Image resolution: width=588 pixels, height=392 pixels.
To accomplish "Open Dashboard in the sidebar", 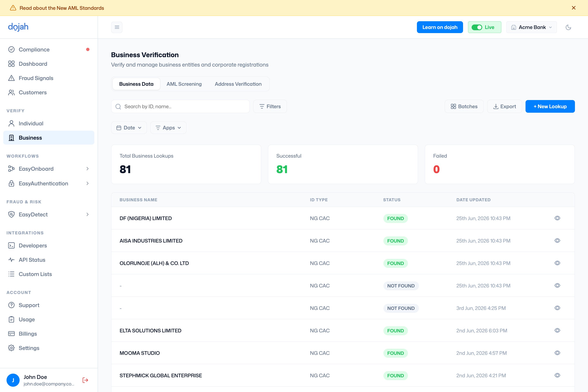I will (x=49, y=64).
